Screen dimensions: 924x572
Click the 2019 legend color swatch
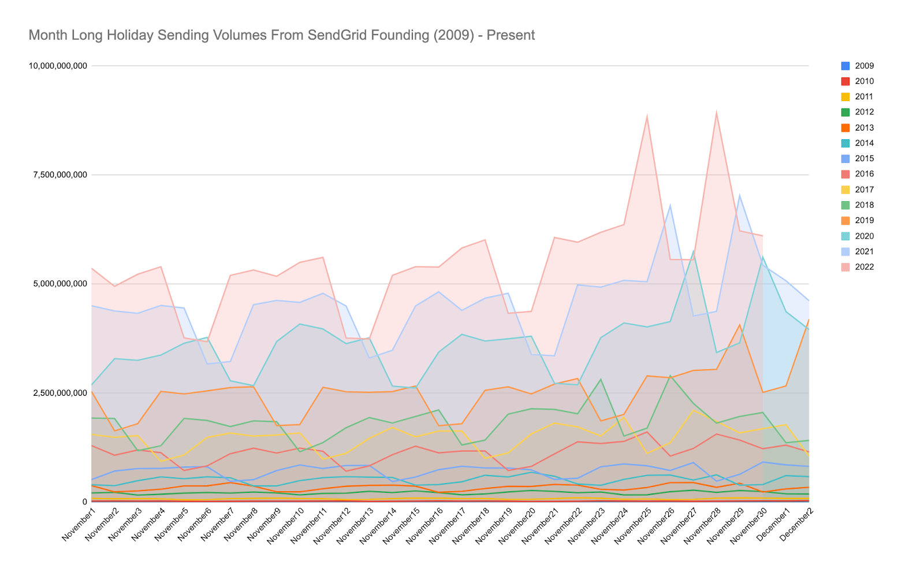point(845,221)
